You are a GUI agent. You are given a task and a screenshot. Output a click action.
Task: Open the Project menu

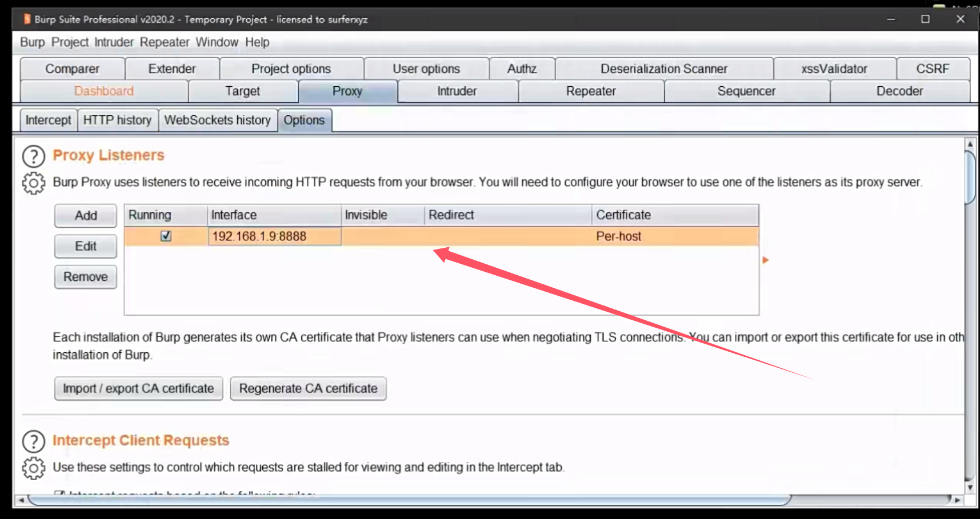point(70,42)
